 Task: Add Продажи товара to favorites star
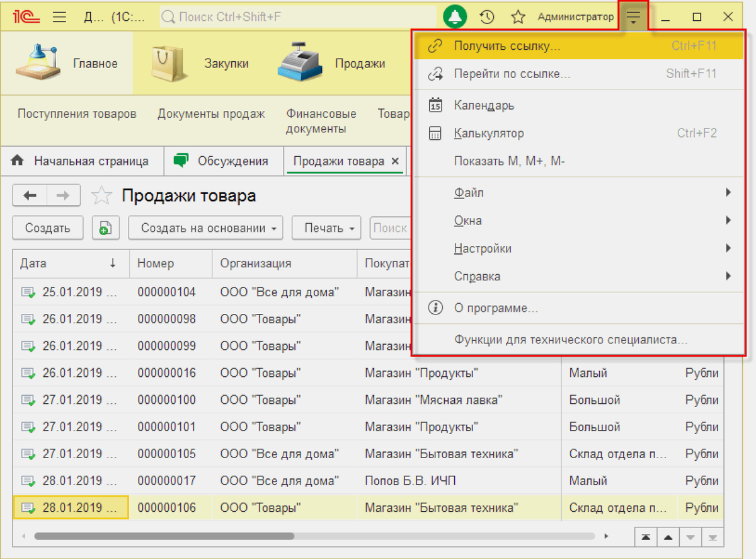point(101,196)
